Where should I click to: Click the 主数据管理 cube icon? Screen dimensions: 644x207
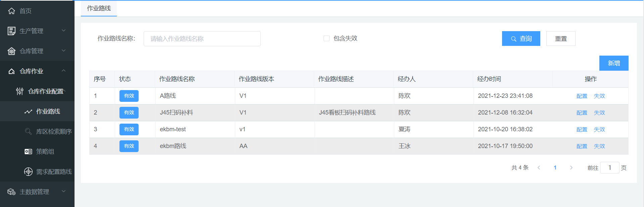coord(11,192)
